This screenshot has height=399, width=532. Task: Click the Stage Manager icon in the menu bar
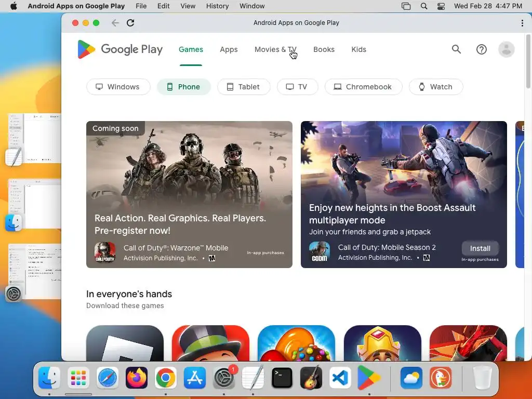point(406,6)
